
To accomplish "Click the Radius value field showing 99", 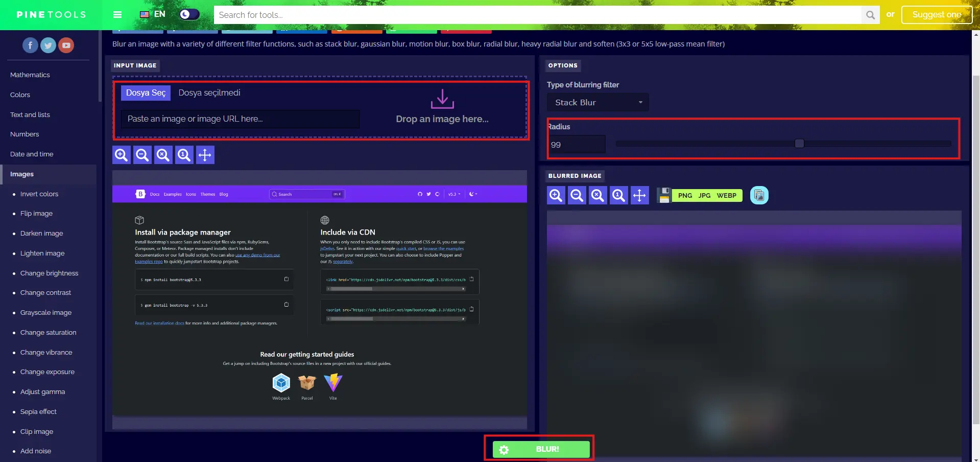I will [x=577, y=145].
